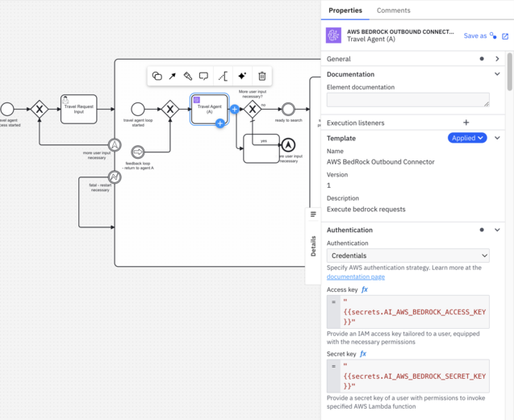Click the Access key expression field

(408, 312)
